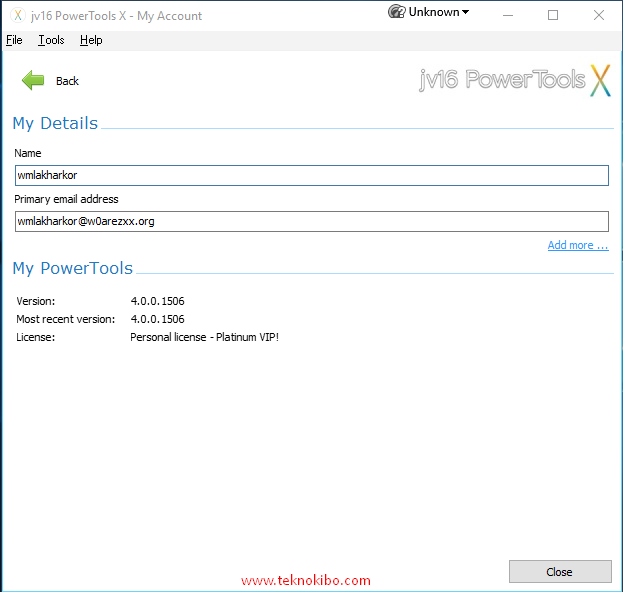Maximize the My Account window
Viewport: 623px width, 592px height.
[553, 15]
